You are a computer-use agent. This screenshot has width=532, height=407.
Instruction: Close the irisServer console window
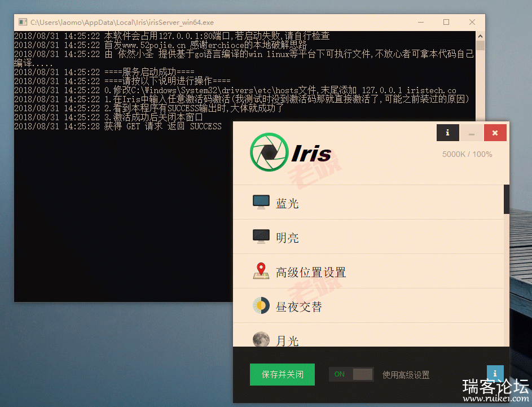472,22
